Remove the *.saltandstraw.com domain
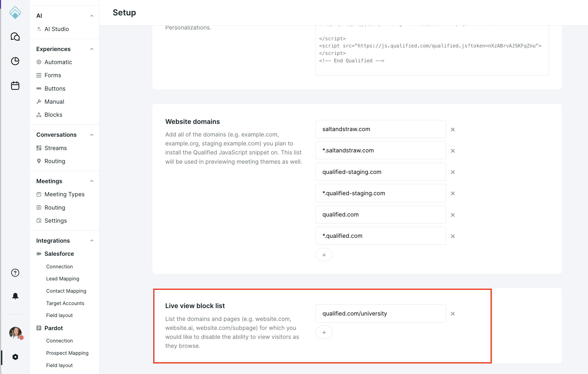Viewport: 588px width, 374px height. pyautogui.click(x=453, y=151)
